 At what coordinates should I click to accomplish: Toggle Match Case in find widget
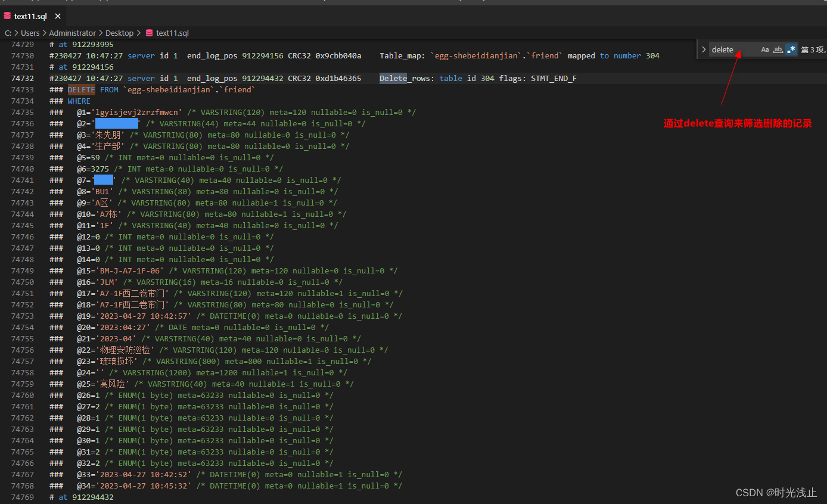coord(765,50)
